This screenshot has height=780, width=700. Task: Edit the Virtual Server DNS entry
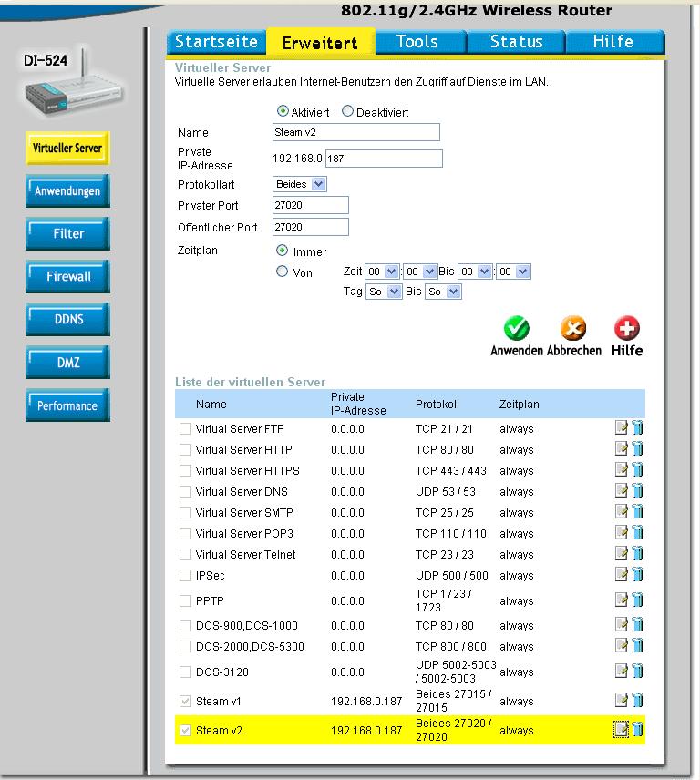point(621,490)
